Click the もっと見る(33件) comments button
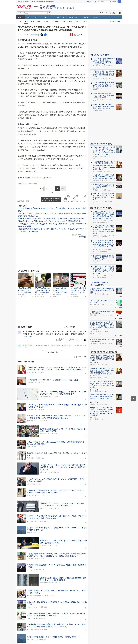The width and height of the screenshot is (138, 644). (x=52, y=352)
